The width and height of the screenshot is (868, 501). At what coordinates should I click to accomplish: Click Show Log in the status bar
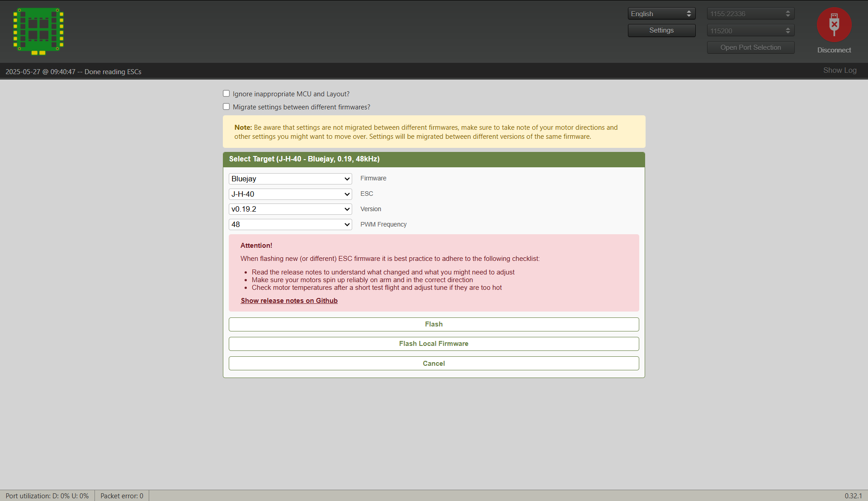pyautogui.click(x=840, y=70)
